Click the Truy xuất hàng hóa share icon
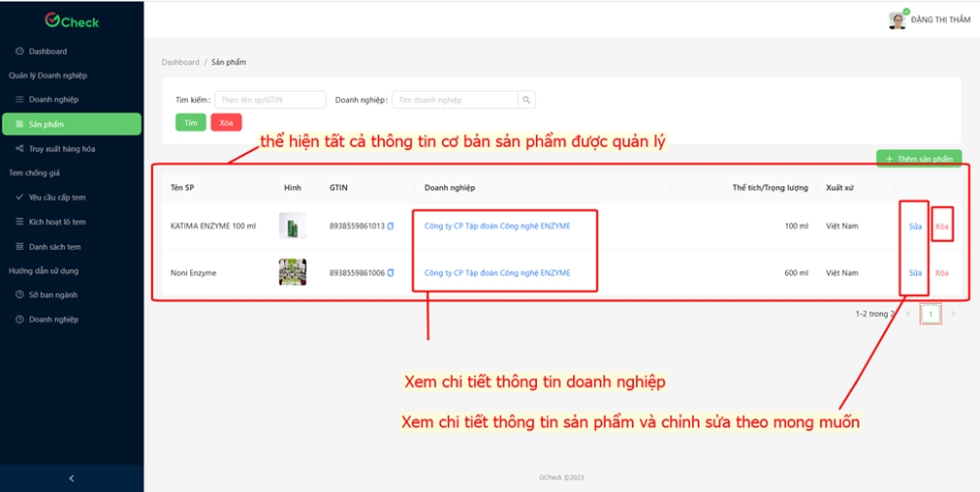Viewport: 980px width, 492px height. pos(20,149)
